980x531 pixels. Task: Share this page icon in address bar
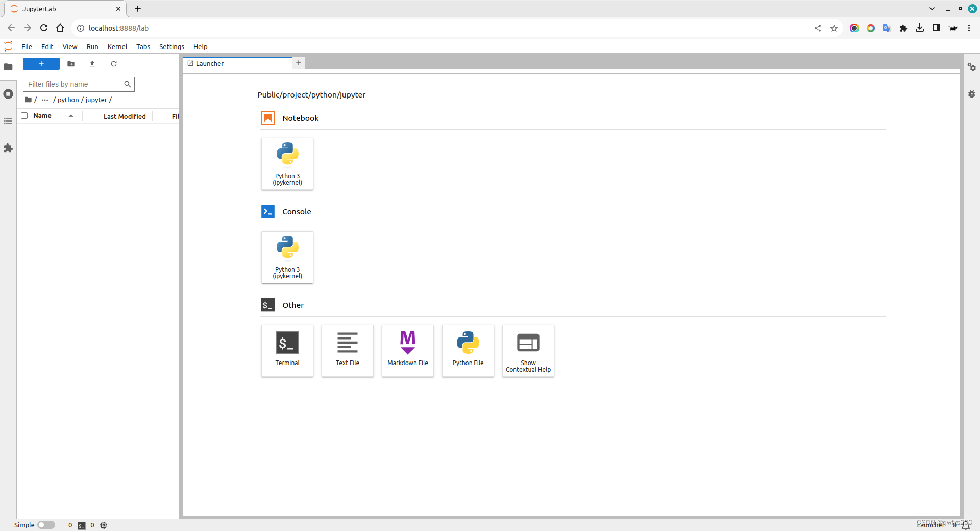818,28
